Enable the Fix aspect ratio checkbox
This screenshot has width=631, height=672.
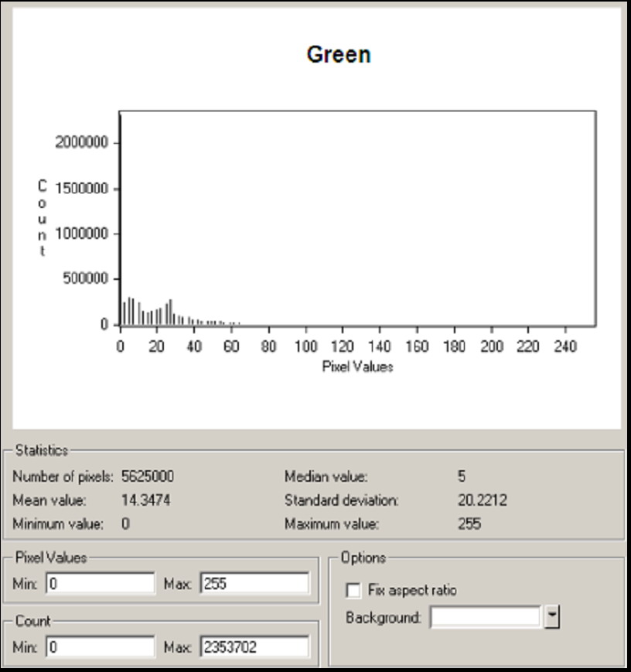pos(353,590)
